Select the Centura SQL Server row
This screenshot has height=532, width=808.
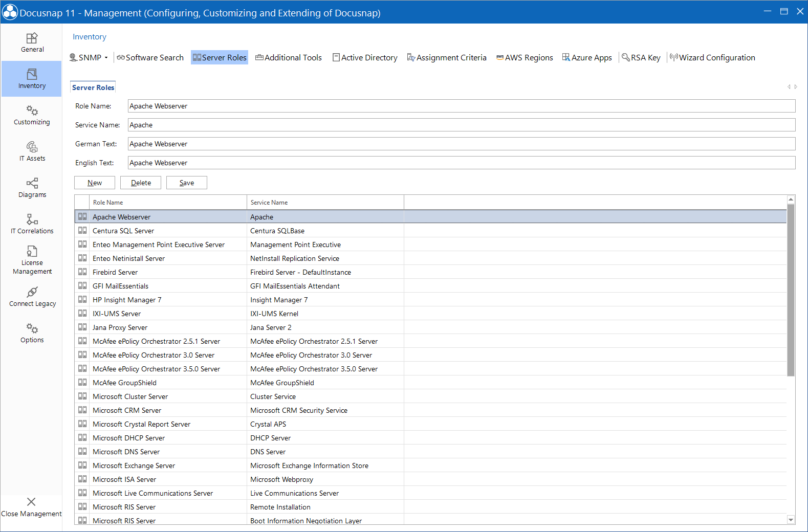[430, 231]
